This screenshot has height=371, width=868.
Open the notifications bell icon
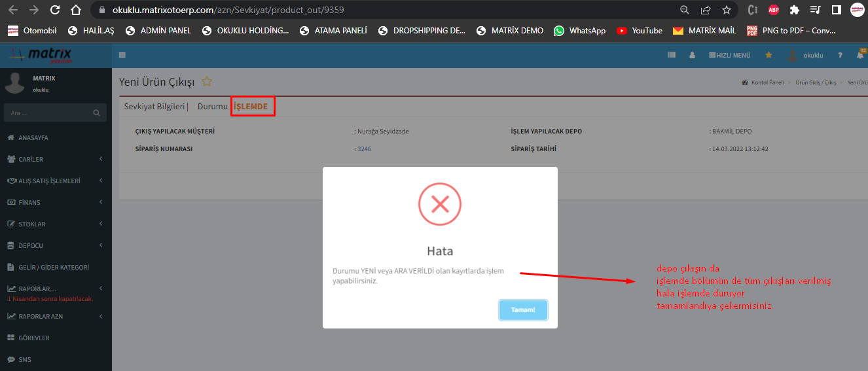[x=859, y=56]
